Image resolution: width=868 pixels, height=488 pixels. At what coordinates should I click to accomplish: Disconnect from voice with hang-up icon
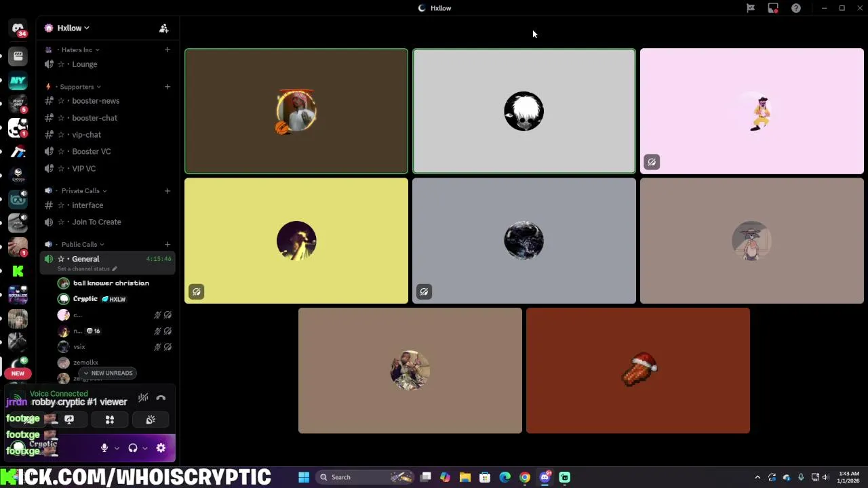(x=161, y=399)
